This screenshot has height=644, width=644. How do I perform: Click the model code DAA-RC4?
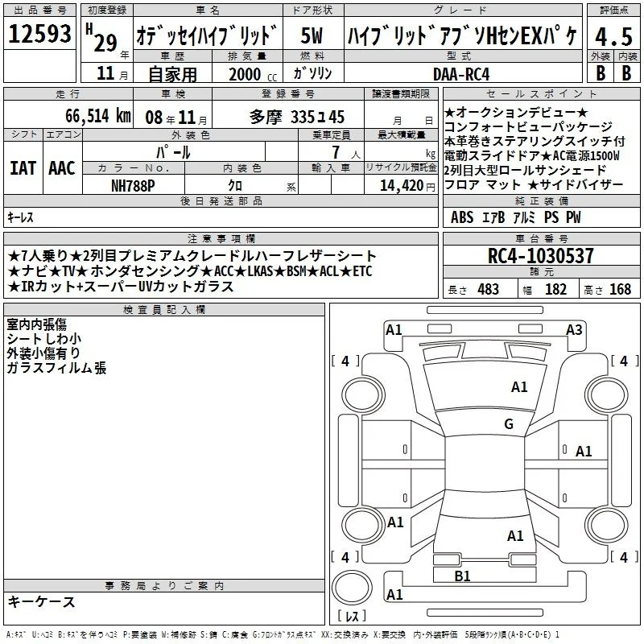(461, 74)
